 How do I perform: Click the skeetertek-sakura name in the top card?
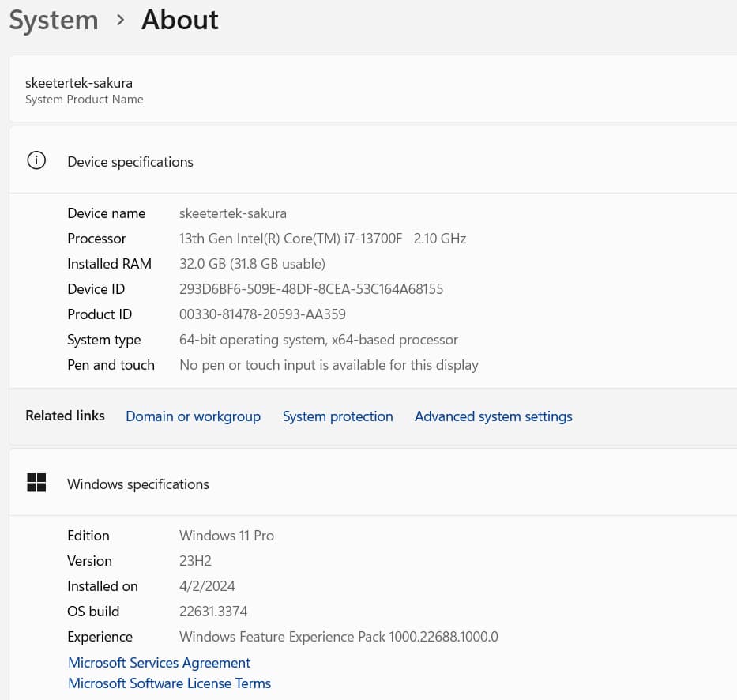(x=79, y=83)
